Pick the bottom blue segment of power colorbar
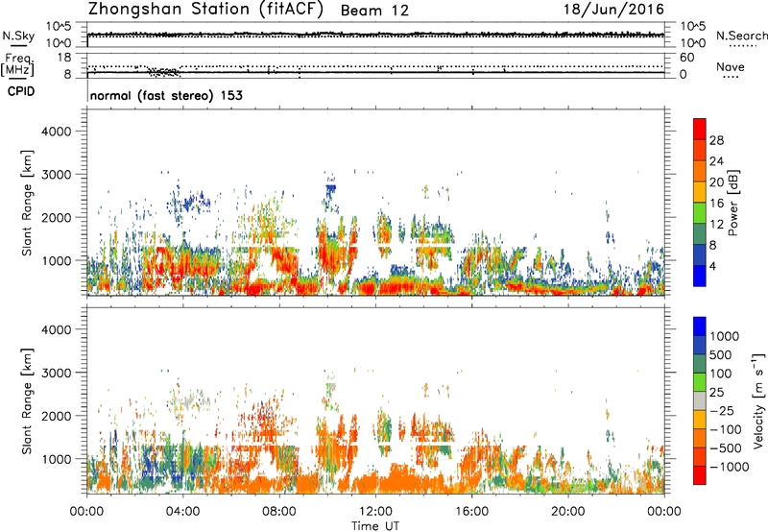The width and height of the screenshot is (768, 532). (x=700, y=277)
